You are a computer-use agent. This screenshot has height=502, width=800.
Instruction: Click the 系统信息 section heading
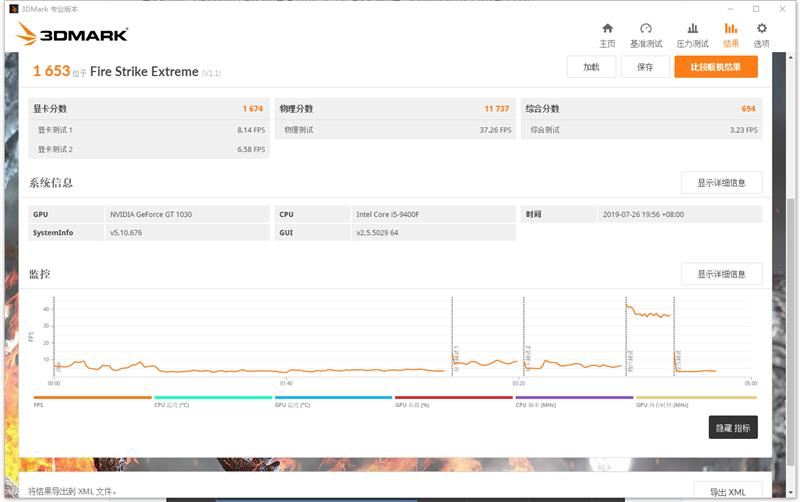click(51, 183)
